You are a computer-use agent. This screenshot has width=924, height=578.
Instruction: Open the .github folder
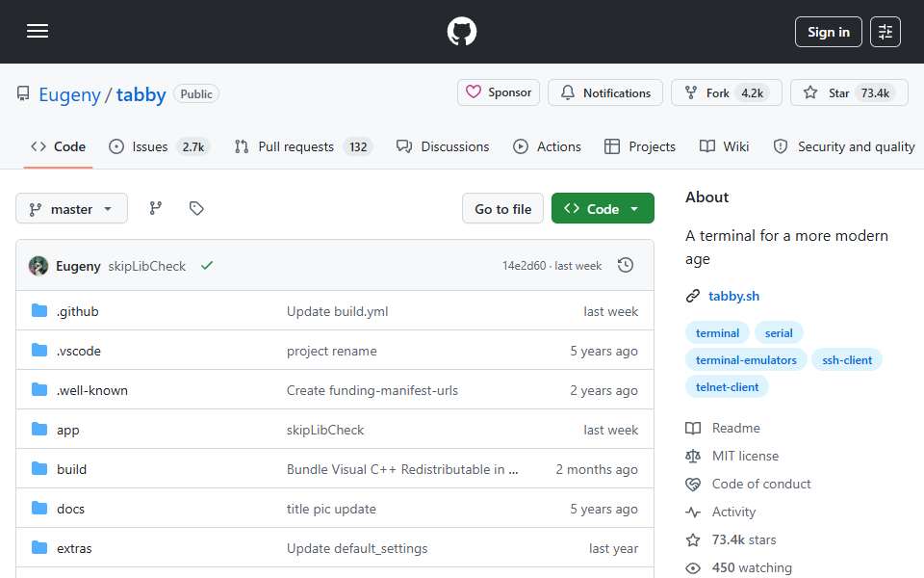[x=77, y=311]
